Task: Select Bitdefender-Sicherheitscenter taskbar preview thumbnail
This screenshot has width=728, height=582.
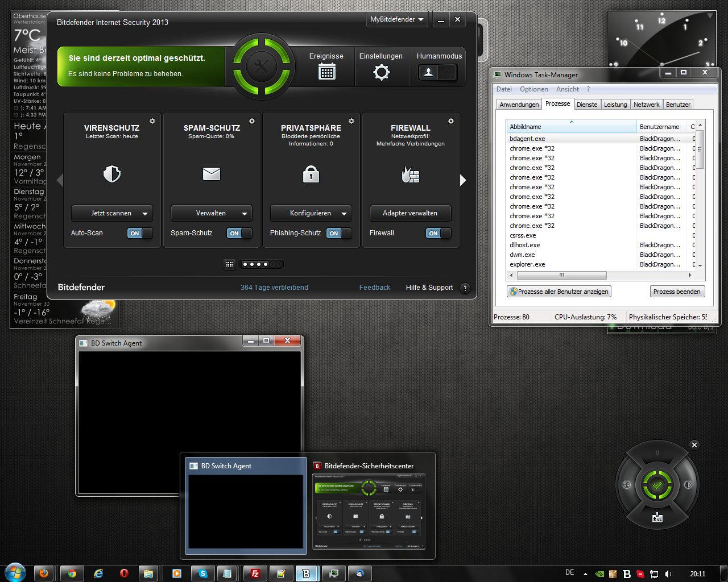Action: click(369, 506)
